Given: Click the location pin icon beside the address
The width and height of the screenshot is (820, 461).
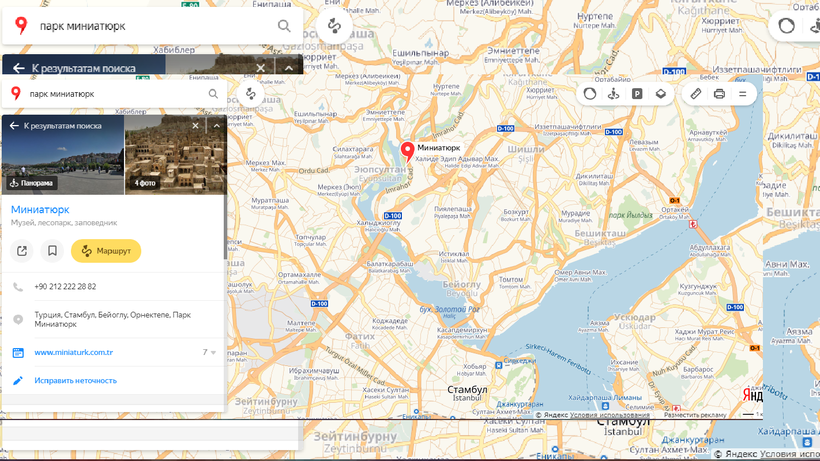Looking at the screenshot, I should tap(18, 319).
